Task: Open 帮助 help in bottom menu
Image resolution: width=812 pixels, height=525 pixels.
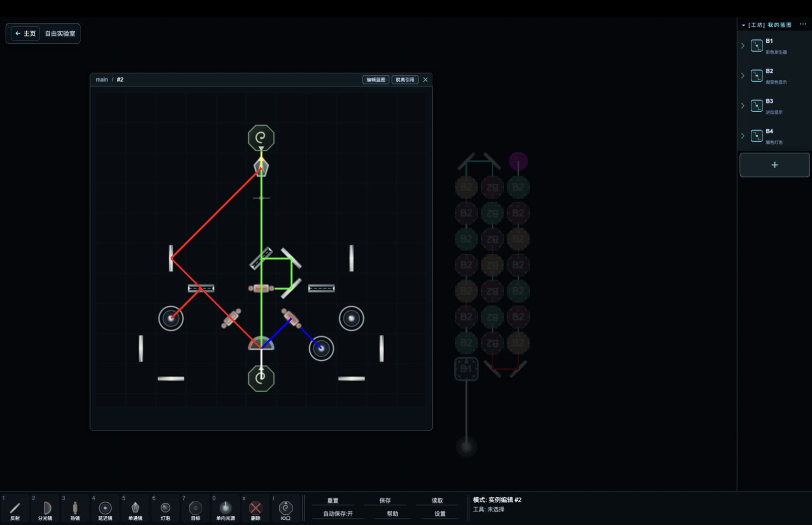Action: point(392,514)
